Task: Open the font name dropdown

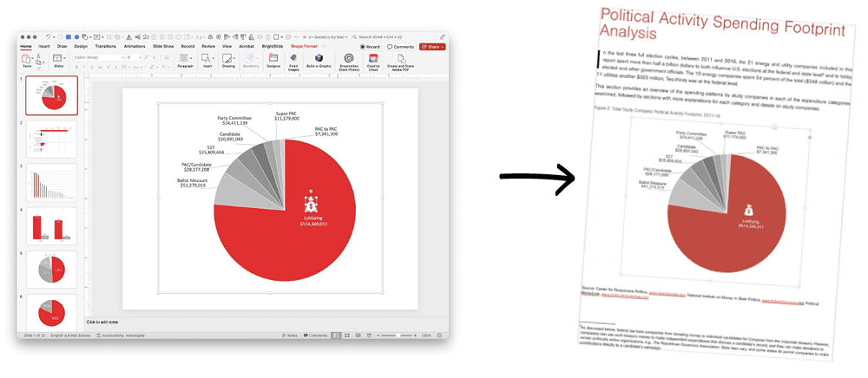Action: point(123,57)
